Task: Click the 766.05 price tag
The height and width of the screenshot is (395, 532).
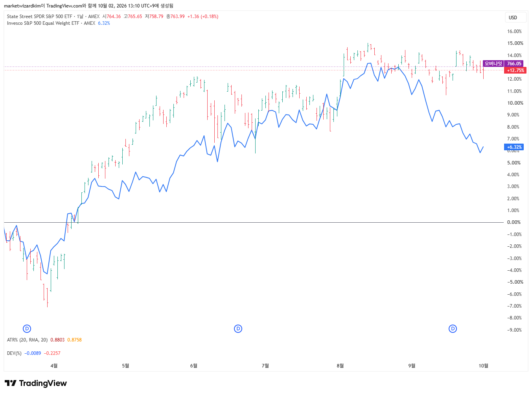Action: [514, 63]
